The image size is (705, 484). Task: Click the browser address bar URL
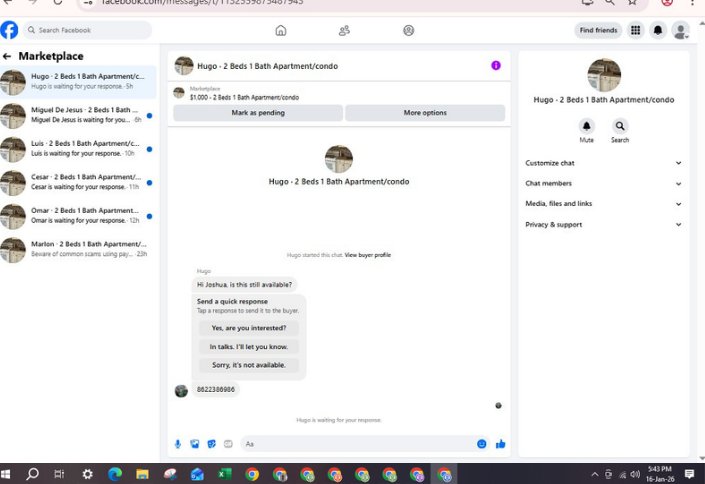pyautogui.click(x=202, y=2)
